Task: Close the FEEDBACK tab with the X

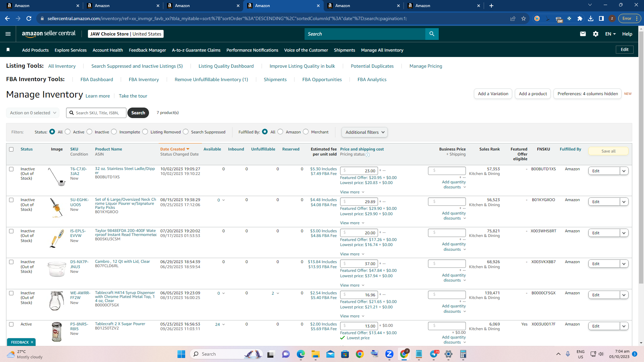Action: (32, 342)
